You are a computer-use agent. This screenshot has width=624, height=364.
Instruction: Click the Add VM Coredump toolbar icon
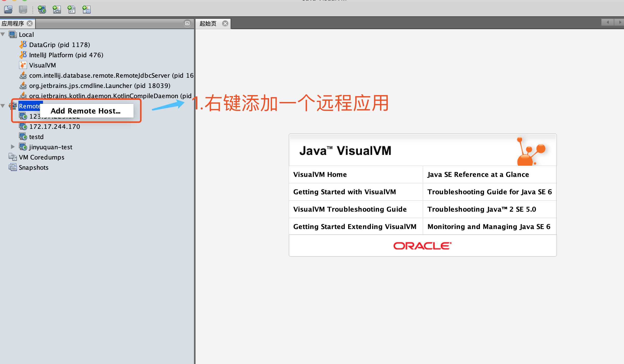tap(71, 10)
